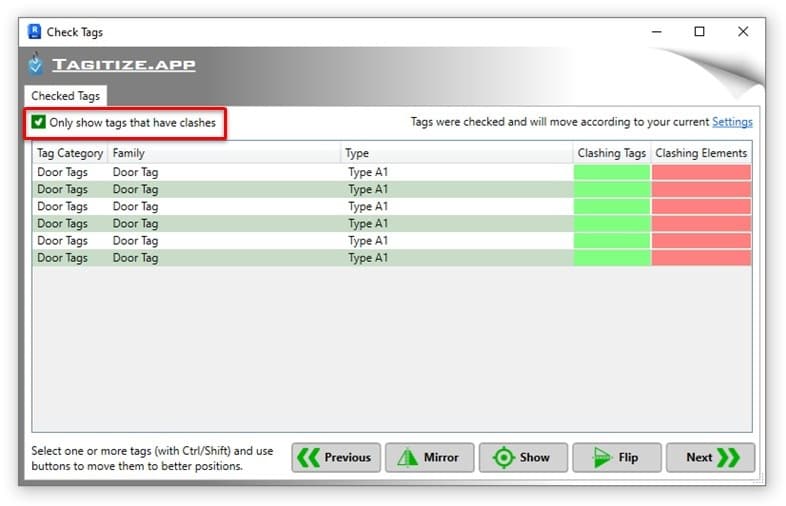Click the green Clashing Tags cell in the last row

(612, 257)
